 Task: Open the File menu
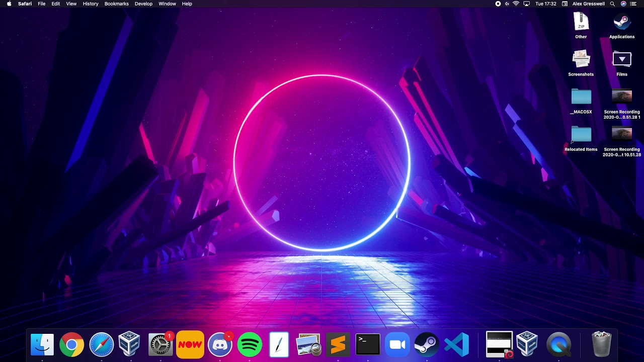tap(42, 4)
